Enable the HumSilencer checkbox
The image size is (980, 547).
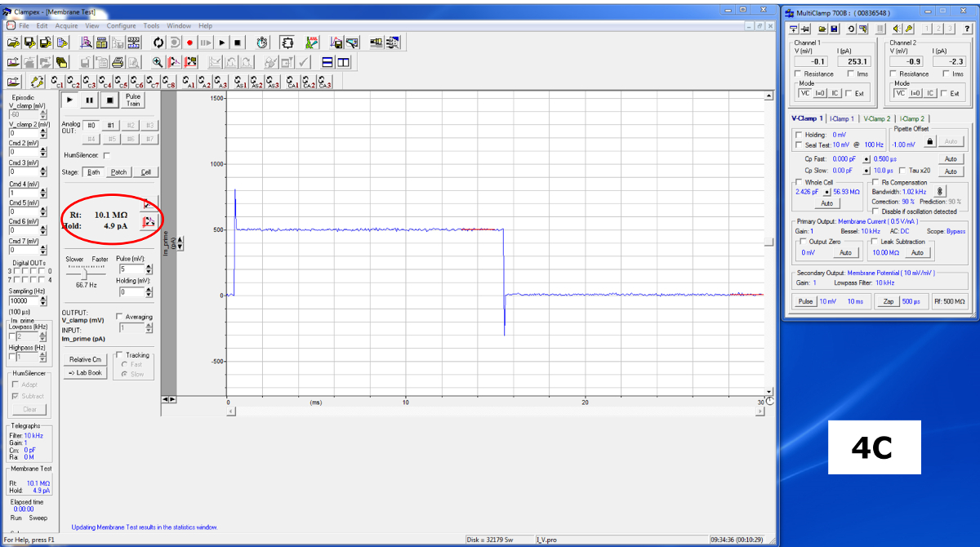[x=106, y=155]
